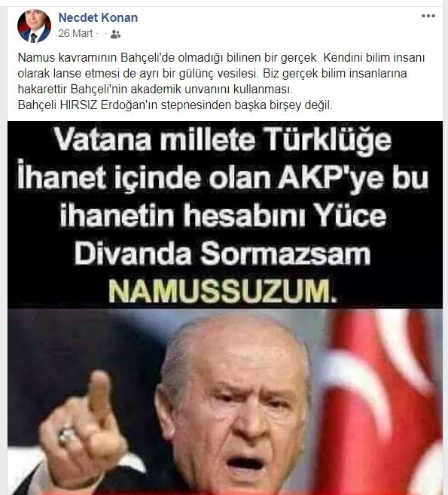Click the friends audience icon

(x=115, y=34)
